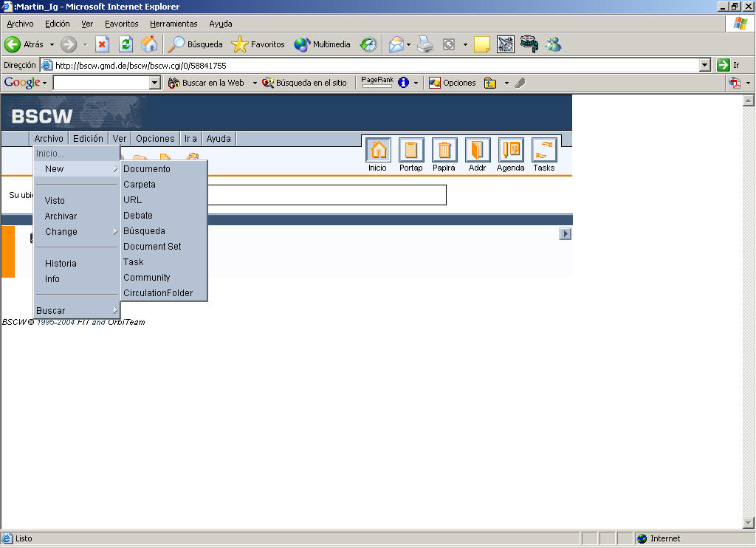
Task: Expand the address bar dropdown
Action: [x=704, y=65]
